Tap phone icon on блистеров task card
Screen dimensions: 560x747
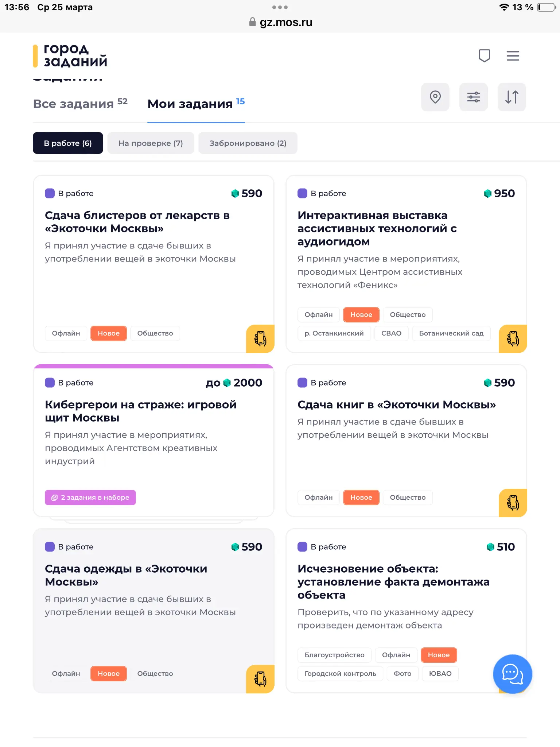[260, 338]
